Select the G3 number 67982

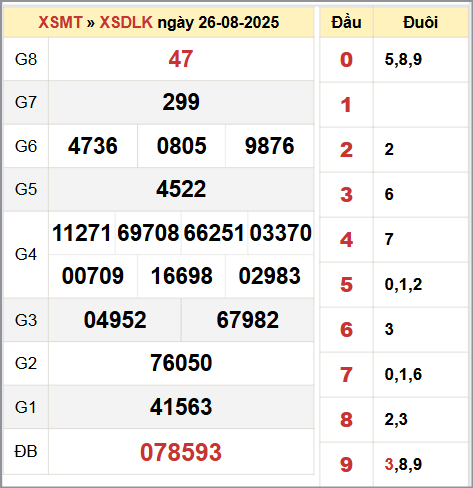pos(248,320)
